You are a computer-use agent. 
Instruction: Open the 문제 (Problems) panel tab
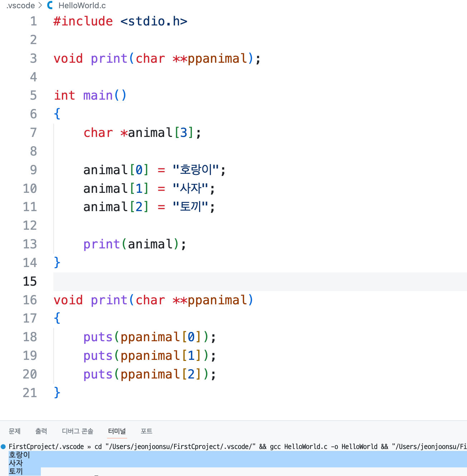point(15,431)
